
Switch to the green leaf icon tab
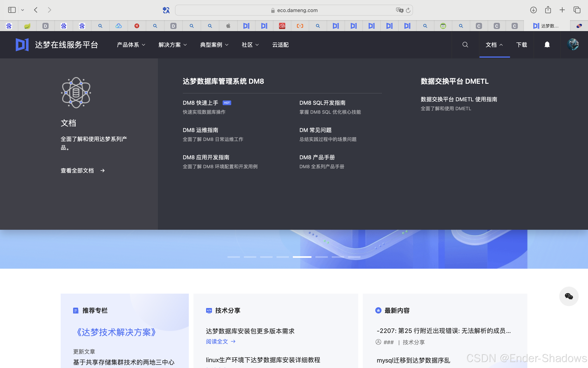(27, 26)
